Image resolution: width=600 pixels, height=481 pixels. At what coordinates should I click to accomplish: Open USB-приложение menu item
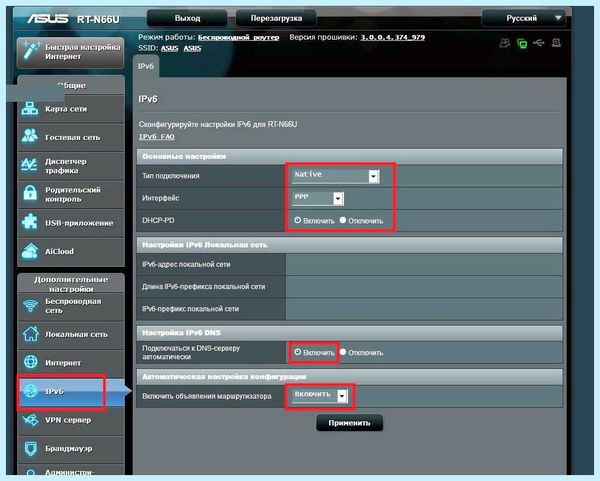pyautogui.click(x=71, y=223)
